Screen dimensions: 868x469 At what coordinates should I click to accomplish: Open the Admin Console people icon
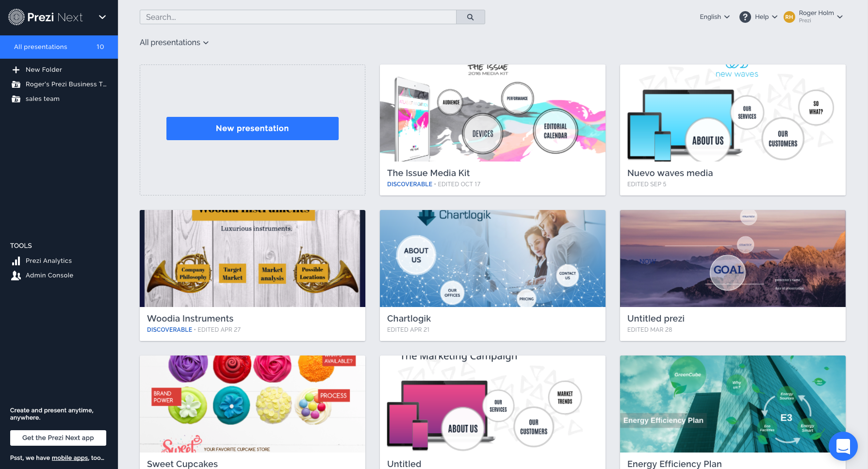(x=16, y=275)
